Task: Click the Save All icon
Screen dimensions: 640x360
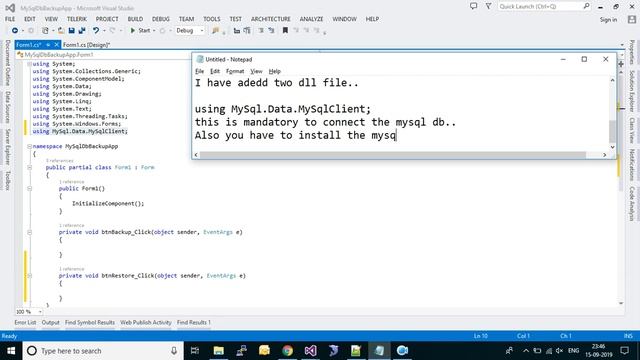Action: (x=82, y=31)
